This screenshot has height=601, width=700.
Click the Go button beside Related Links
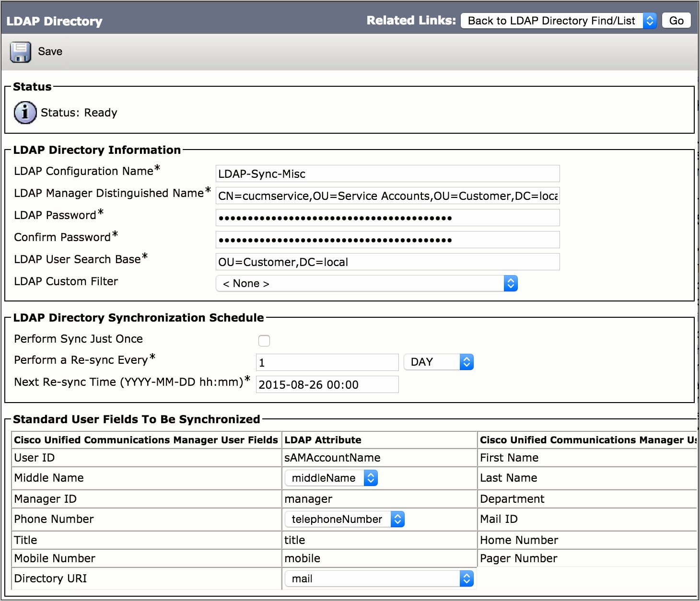pos(676,21)
